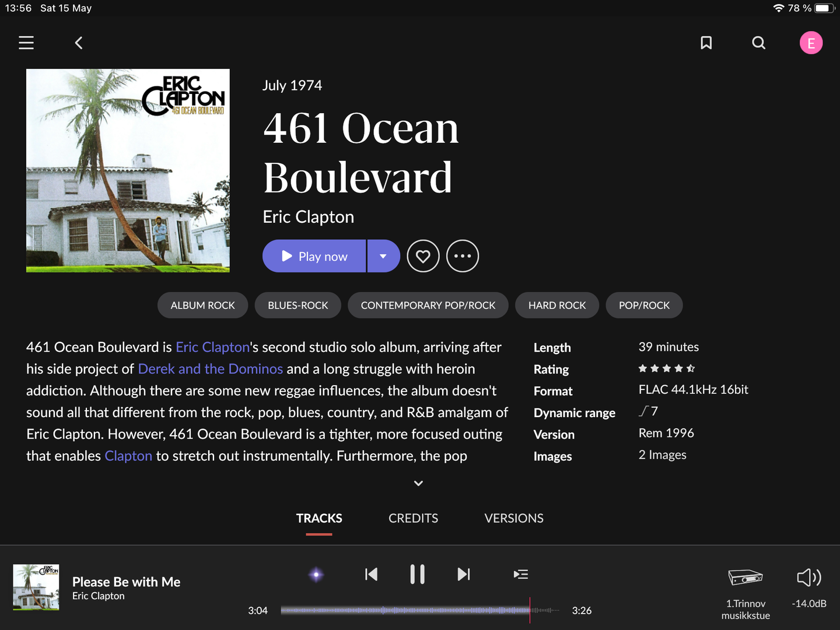Open Derek and the Dominos link

(211, 369)
